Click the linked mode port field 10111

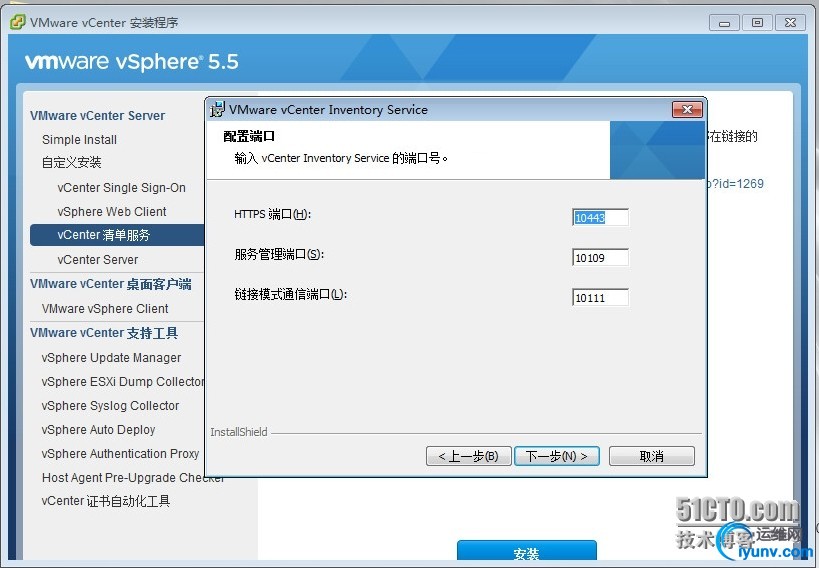pyautogui.click(x=600, y=298)
